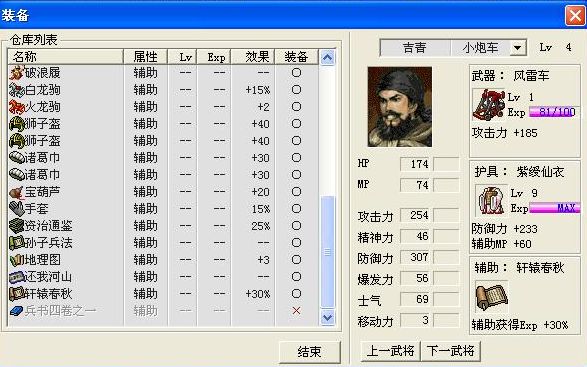
Task: Toggle equip circle for 破浪履
Action: point(296,73)
